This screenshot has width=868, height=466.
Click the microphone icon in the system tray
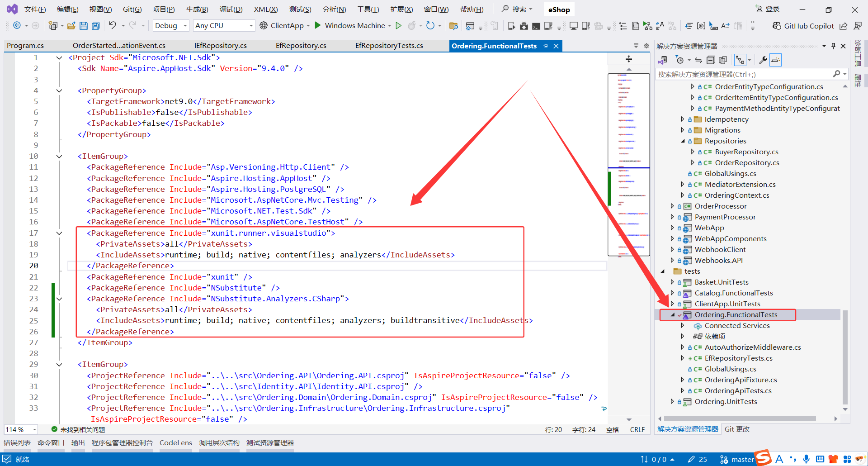pos(807,459)
